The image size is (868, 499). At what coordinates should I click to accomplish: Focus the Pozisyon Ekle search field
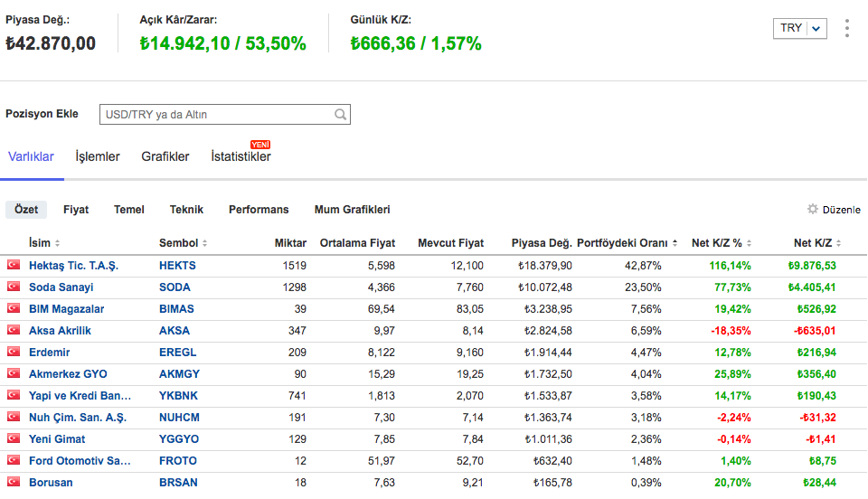[217, 115]
